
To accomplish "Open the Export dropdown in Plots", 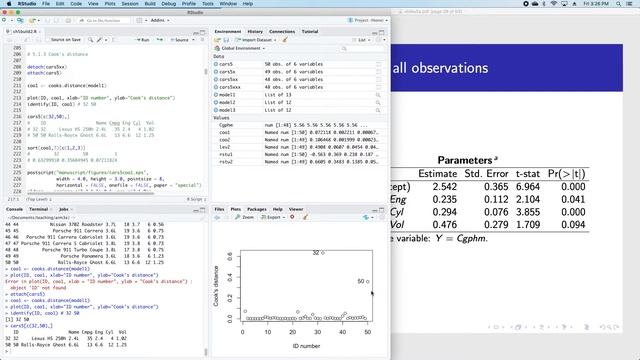I will pyautogui.click(x=273, y=217).
